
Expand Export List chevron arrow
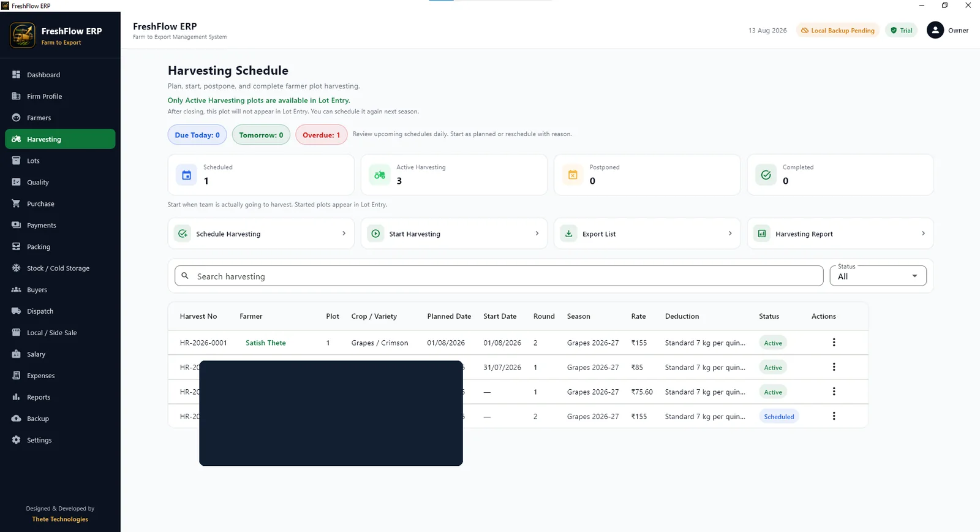point(730,234)
